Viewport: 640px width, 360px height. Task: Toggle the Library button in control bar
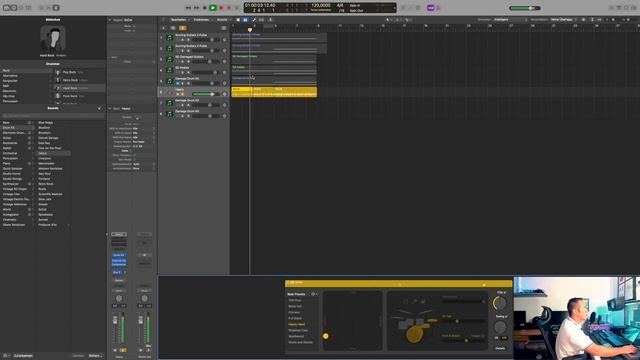[x=6, y=8]
